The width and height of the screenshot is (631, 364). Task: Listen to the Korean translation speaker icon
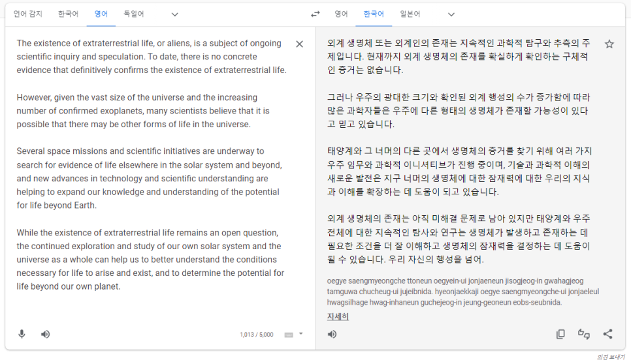coord(332,334)
